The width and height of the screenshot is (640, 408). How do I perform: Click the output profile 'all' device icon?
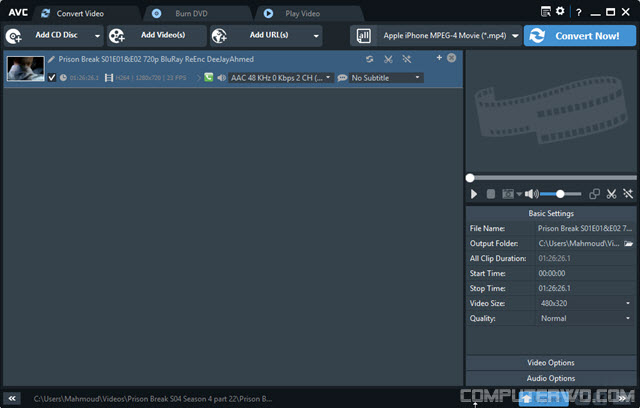tap(363, 36)
